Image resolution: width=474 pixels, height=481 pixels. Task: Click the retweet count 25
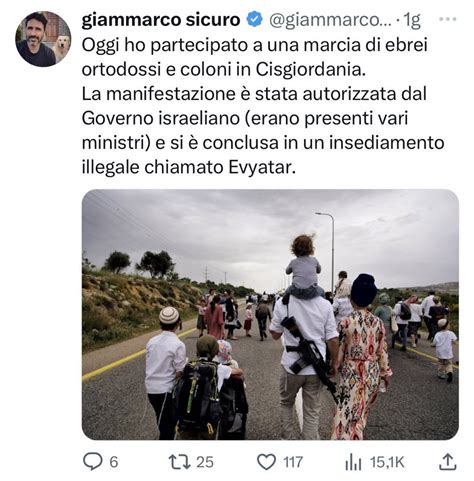click(204, 462)
